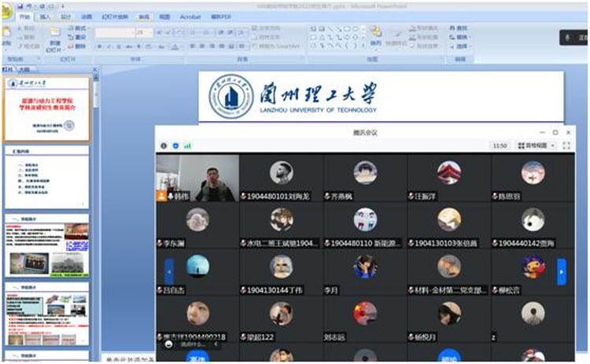The height and width of the screenshot is (364, 590).
Task: Open the font size dropdown box
Action: coord(144,32)
